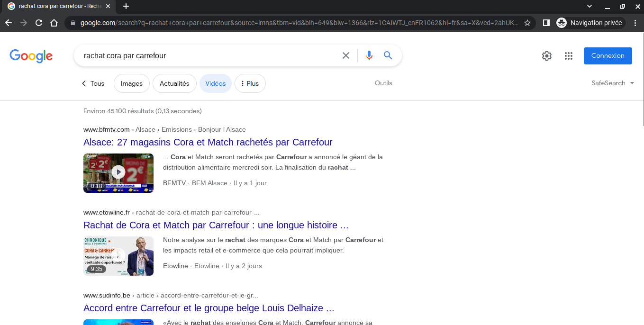Open the SafeSearch dropdown
This screenshot has width=644, height=325.
tap(612, 83)
